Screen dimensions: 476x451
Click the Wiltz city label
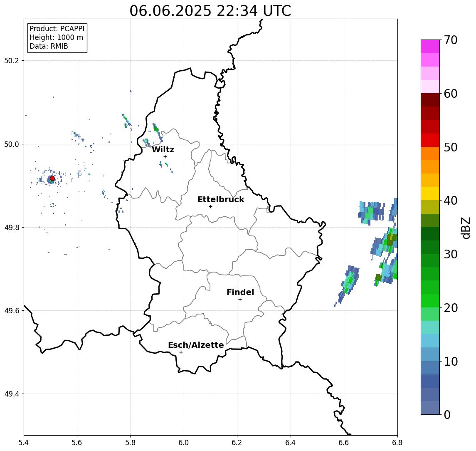tap(163, 149)
